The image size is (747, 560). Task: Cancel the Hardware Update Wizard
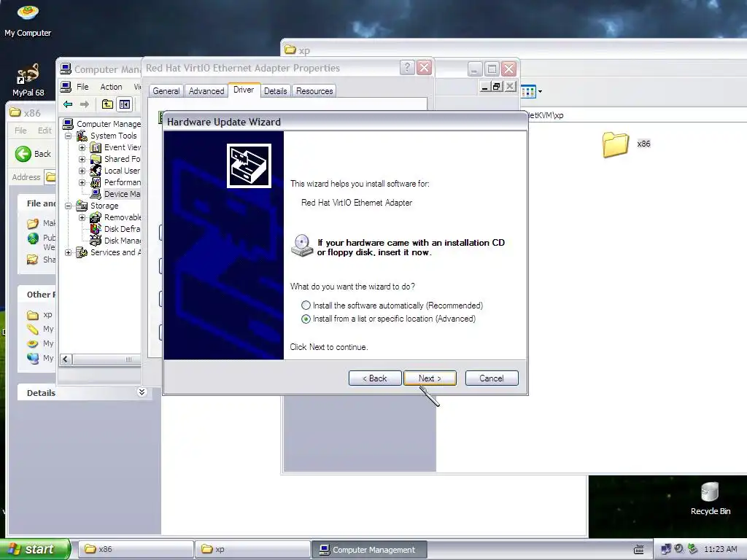[x=492, y=378]
